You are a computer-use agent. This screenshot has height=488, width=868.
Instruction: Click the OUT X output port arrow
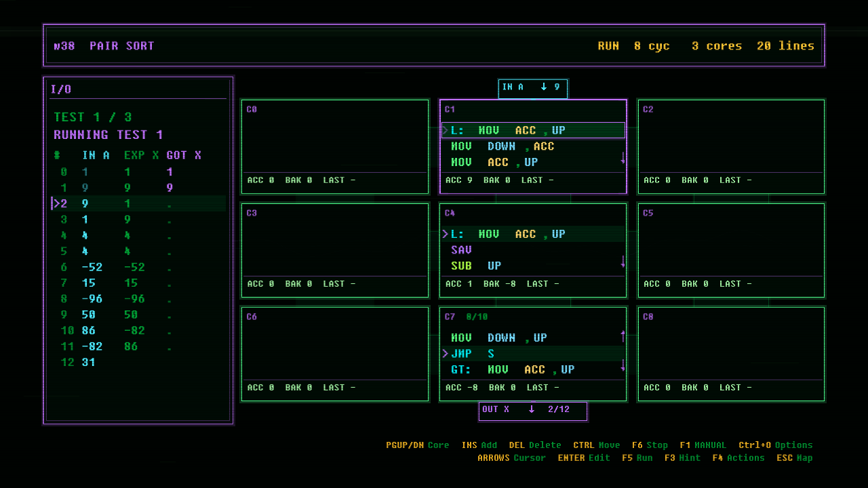(x=531, y=409)
